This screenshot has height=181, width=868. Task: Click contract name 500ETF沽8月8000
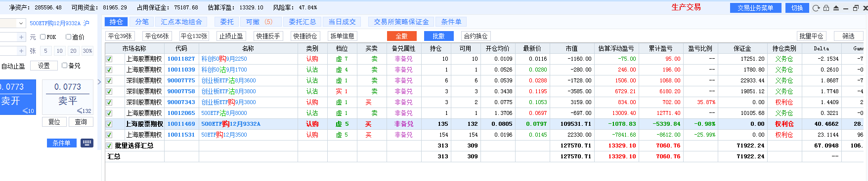224,113
